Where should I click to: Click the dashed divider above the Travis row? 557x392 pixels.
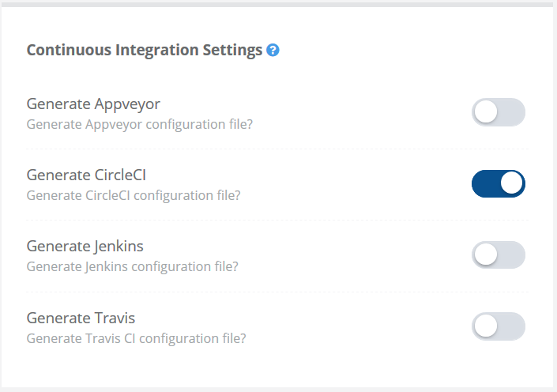tap(277, 292)
